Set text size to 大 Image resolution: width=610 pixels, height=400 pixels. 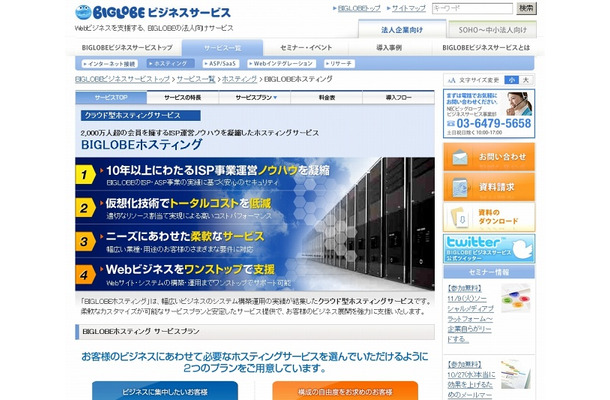[x=526, y=80]
